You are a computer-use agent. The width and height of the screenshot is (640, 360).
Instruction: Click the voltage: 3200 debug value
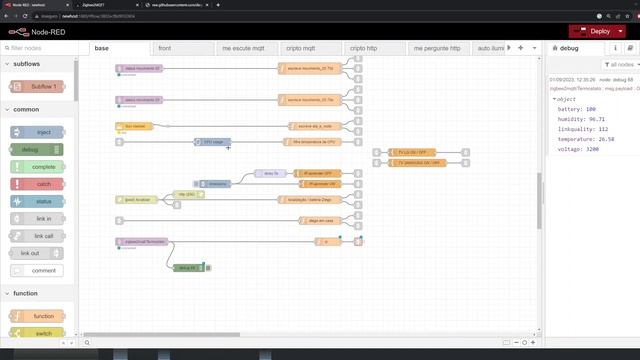tap(578, 149)
